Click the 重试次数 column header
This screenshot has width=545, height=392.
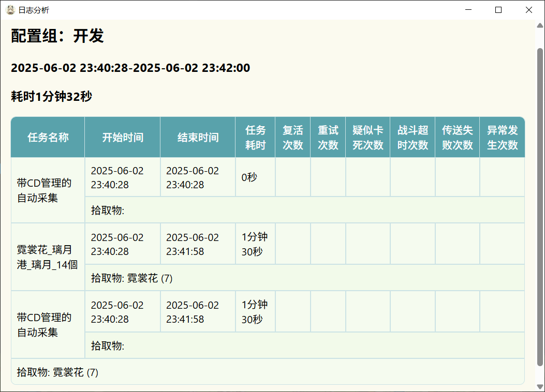[328, 137]
